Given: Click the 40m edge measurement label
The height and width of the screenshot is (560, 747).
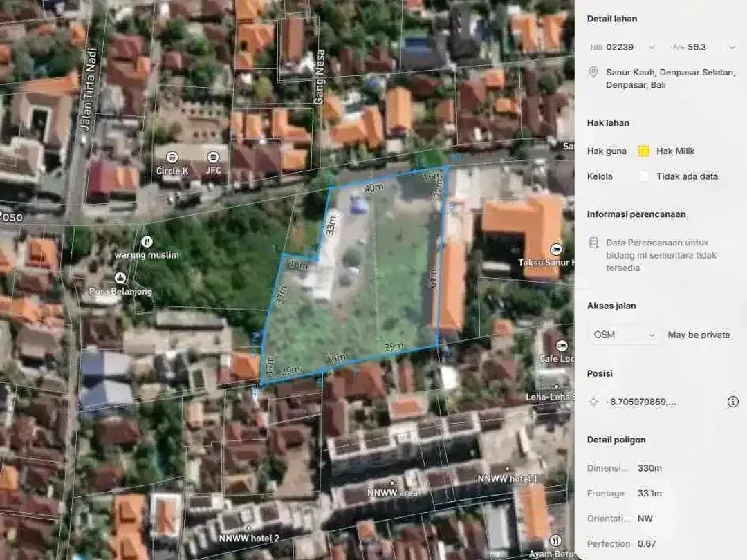Looking at the screenshot, I should [374, 188].
